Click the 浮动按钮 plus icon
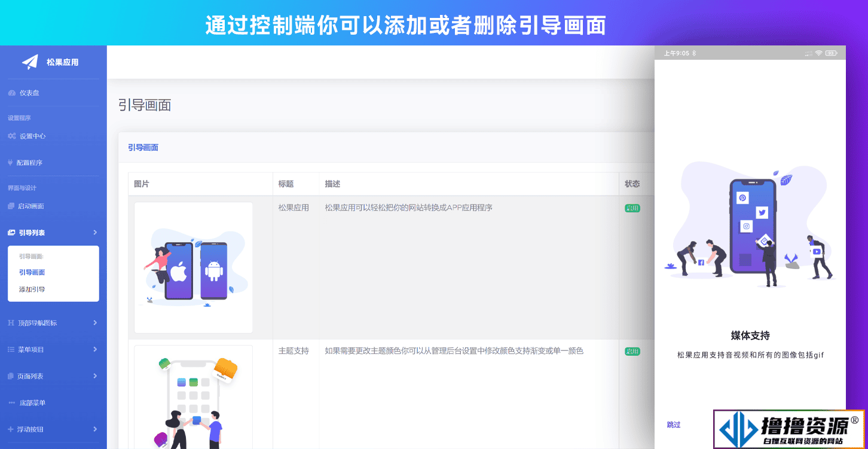Viewport: 868px width, 449px height. click(11, 429)
